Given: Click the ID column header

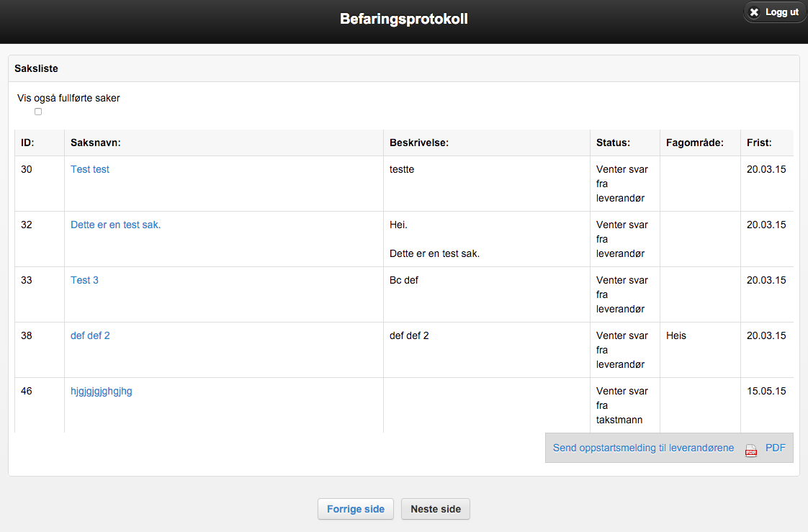Looking at the screenshot, I should click(27, 143).
